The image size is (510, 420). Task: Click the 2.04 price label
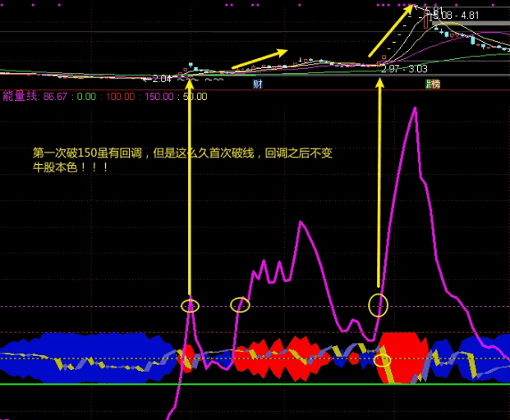(161, 79)
